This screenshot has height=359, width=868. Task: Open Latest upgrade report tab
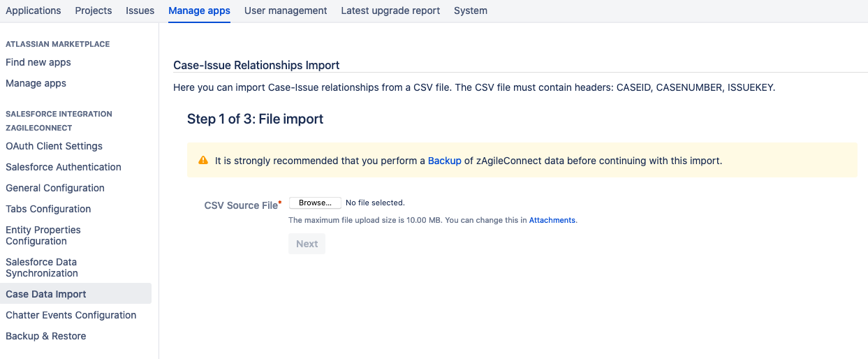point(390,10)
